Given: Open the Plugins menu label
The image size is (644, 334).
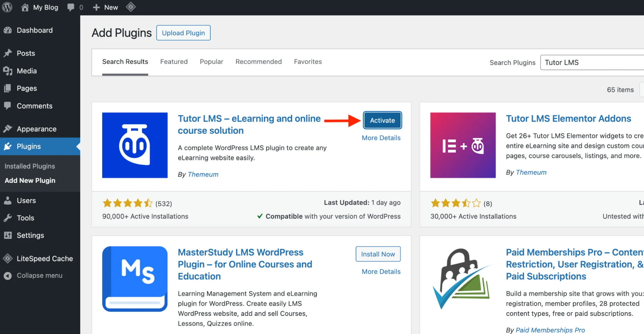Looking at the screenshot, I should (x=29, y=146).
